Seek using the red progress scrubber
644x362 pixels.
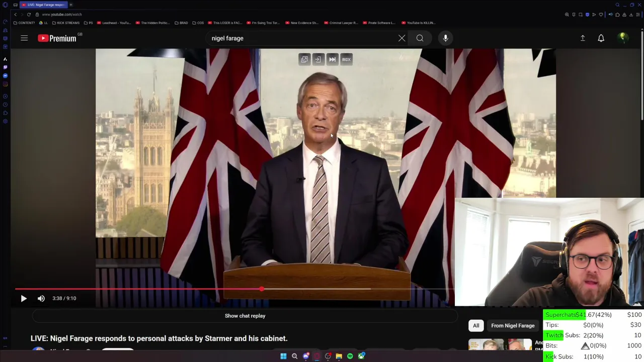pos(262,289)
